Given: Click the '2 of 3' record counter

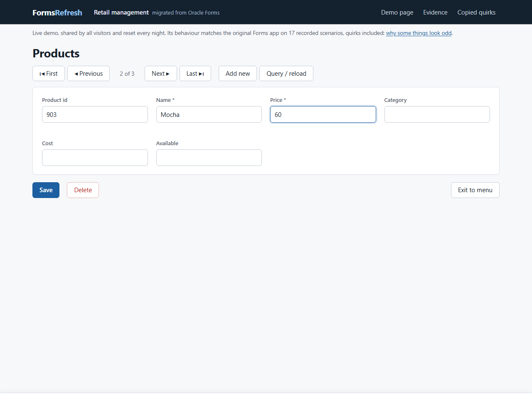Looking at the screenshot, I should tap(127, 74).
